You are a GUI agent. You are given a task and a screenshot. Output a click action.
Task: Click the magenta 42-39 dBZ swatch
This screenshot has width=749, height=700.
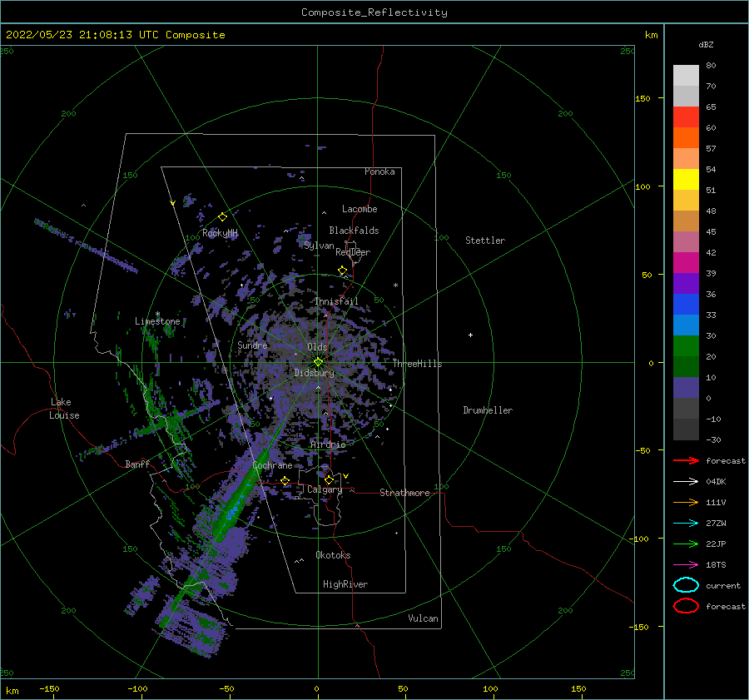point(686,263)
